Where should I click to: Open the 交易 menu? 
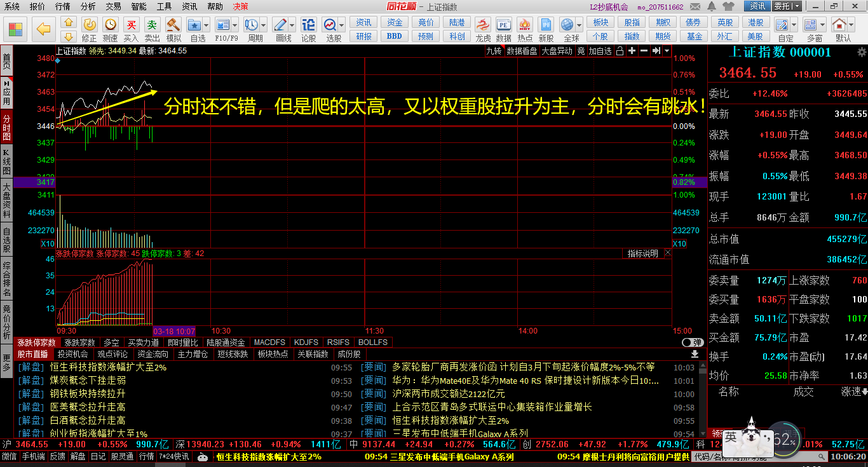[x=113, y=6]
